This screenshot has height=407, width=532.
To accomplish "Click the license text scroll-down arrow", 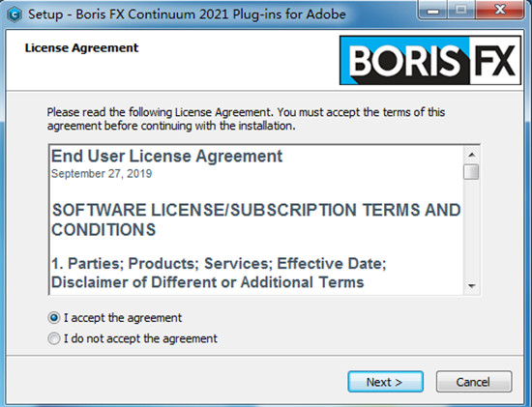I will (x=471, y=286).
